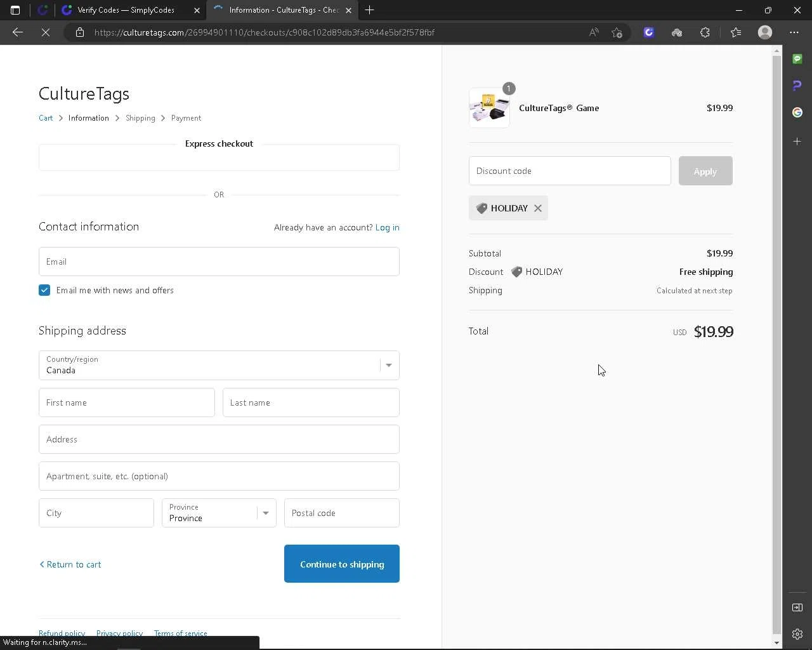812x650 pixels.
Task: Click the browser address bar URL
Action: click(x=265, y=32)
